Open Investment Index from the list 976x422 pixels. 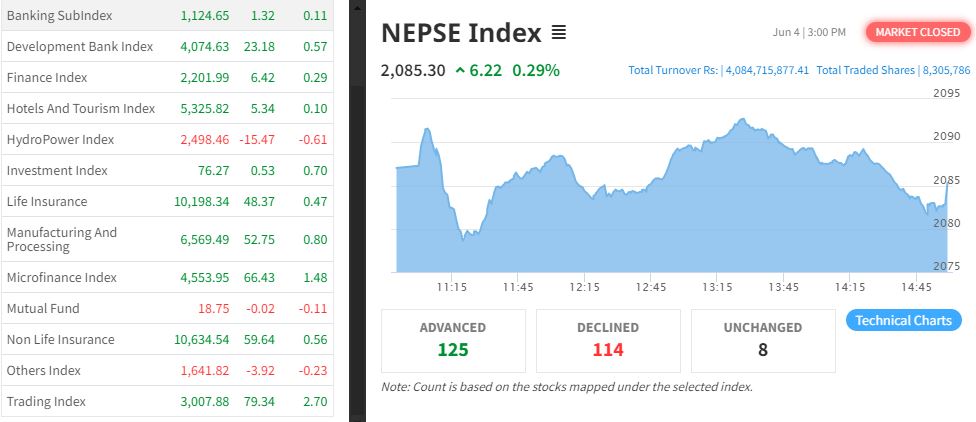(57, 171)
